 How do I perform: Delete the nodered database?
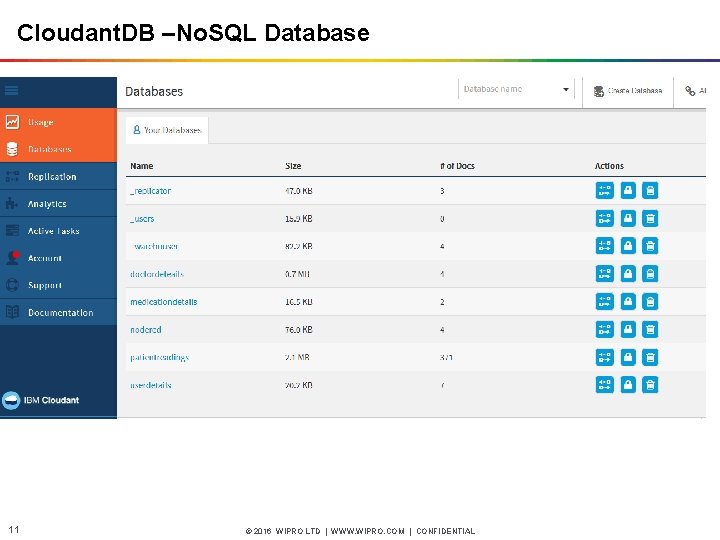coord(650,329)
